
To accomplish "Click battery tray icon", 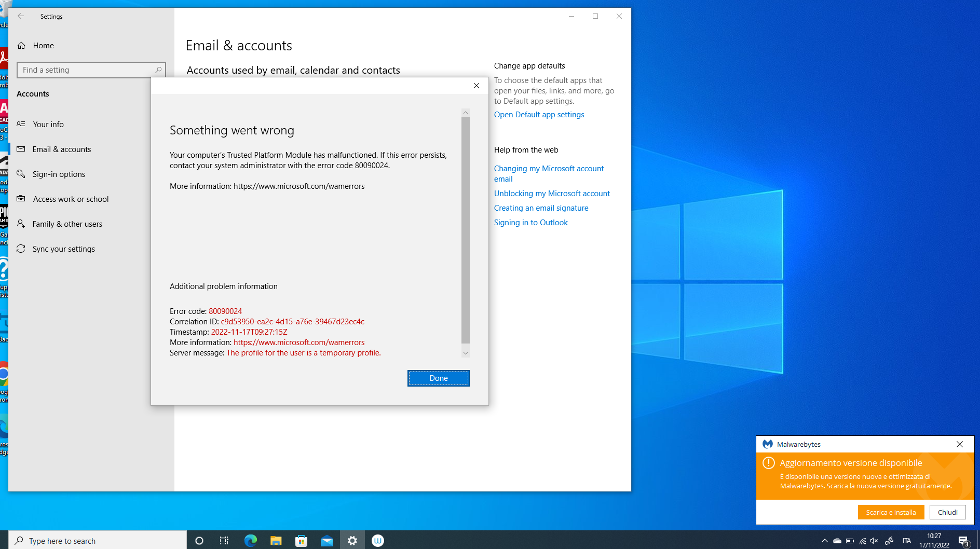I will (x=850, y=541).
